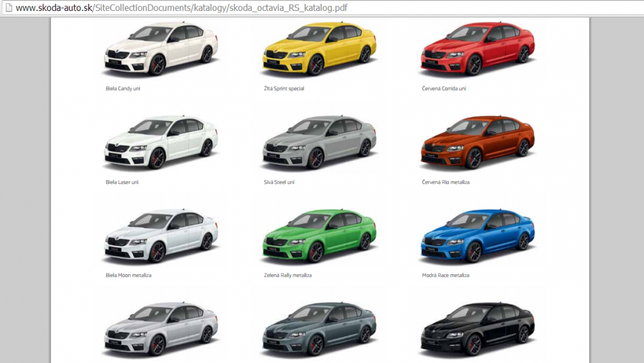Click the 'Sivá Steel uni' caption

[279, 182]
